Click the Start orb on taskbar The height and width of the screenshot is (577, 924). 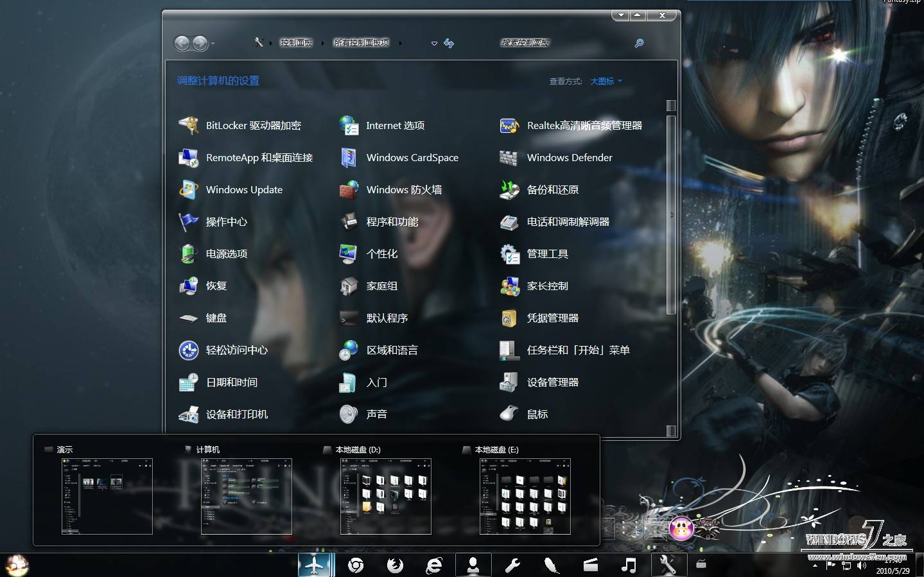17,565
